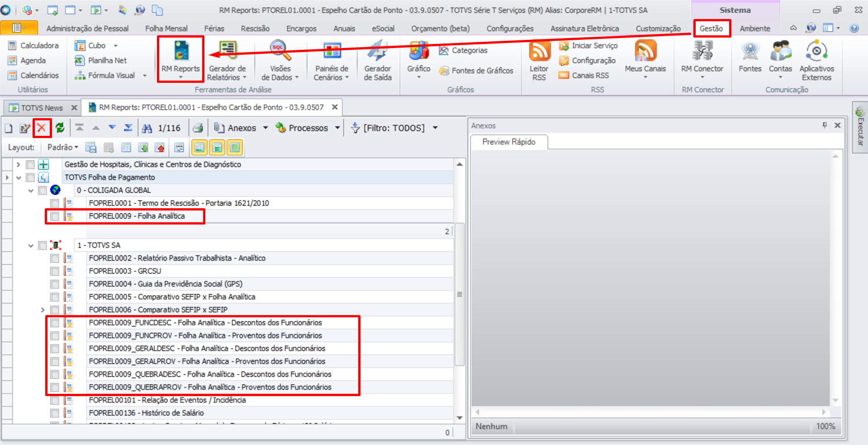Screen dimensions: 868x445
Task: Check the TOTVS Folha de Pagamento checkbox
Action: 30,177
